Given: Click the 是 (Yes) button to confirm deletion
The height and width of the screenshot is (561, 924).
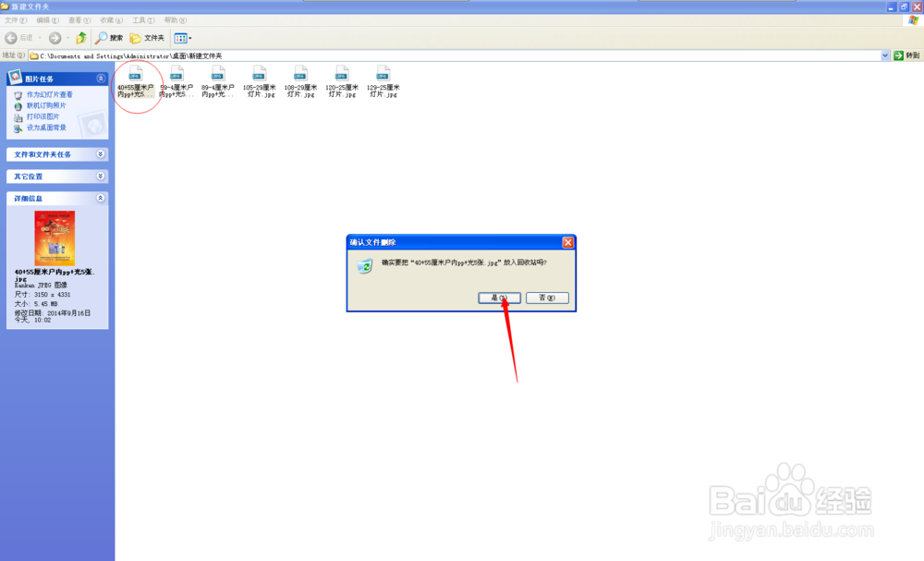Looking at the screenshot, I should 499,298.
